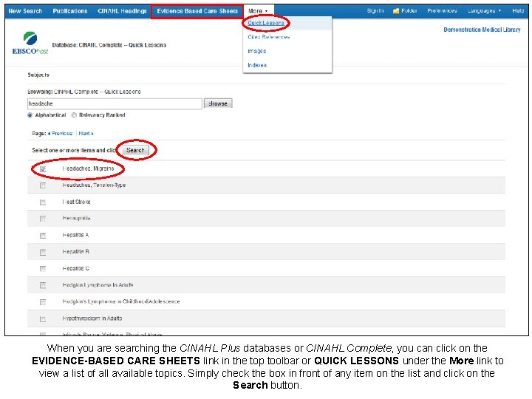Click Hypothyroidism in Adults text
This screenshot has height=399, width=532.
(x=92, y=318)
